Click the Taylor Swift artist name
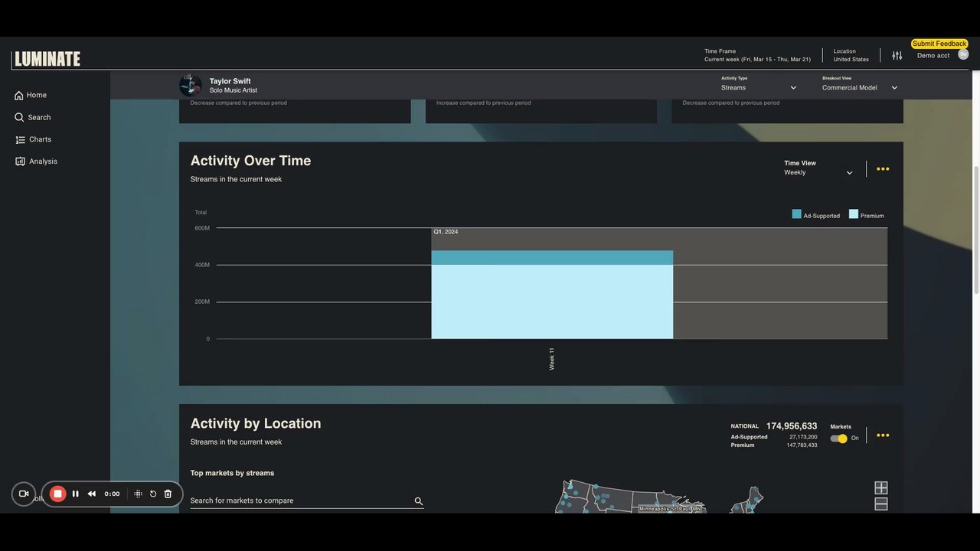980x551 pixels. point(230,81)
